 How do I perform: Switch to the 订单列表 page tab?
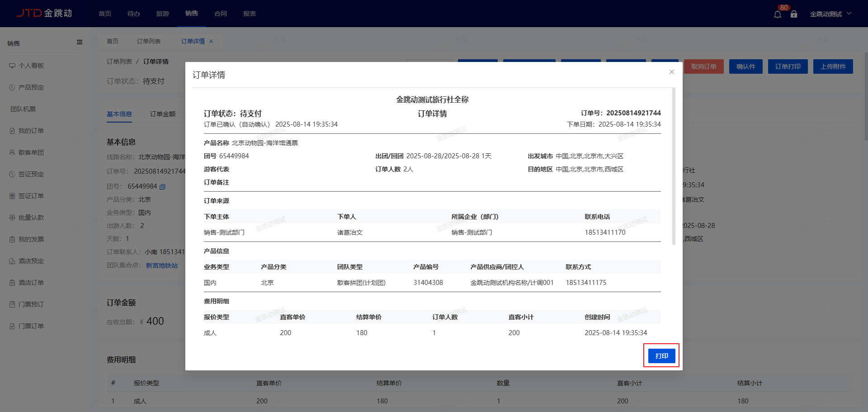coord(149,41)
